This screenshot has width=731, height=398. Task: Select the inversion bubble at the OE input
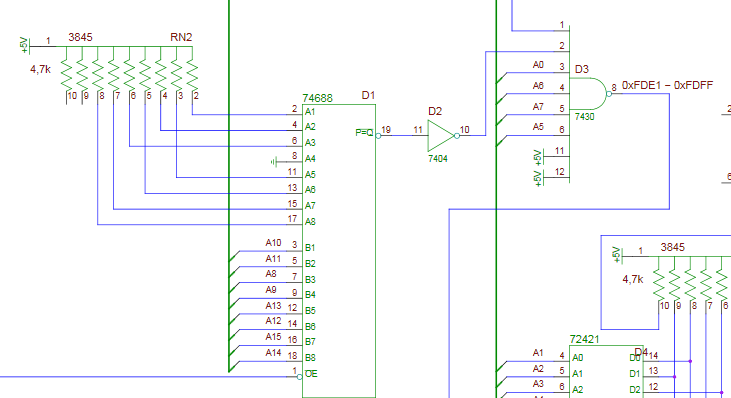coord(300,377)
